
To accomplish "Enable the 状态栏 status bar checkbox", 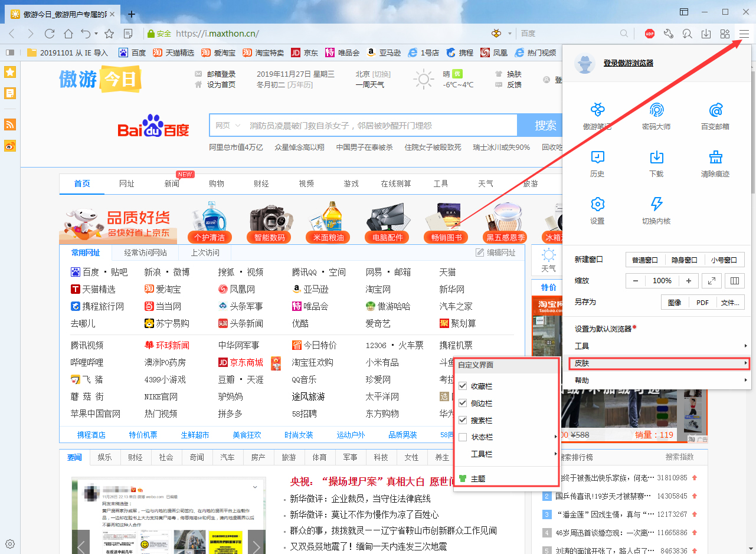I will point(462,437).
